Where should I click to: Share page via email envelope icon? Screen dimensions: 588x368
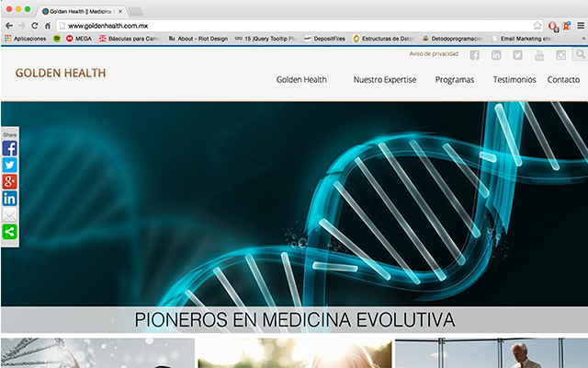[x=10, y=215]
